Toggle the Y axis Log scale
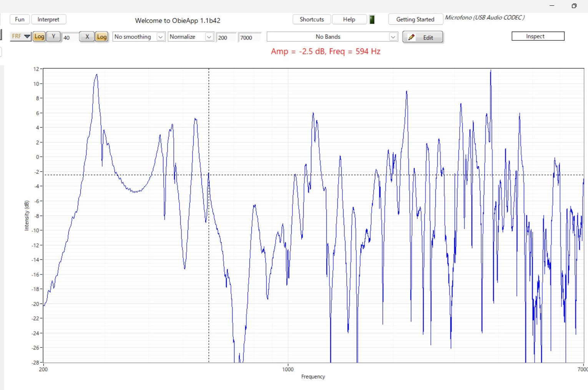588x390 pixels. click(x=39, y=37)
